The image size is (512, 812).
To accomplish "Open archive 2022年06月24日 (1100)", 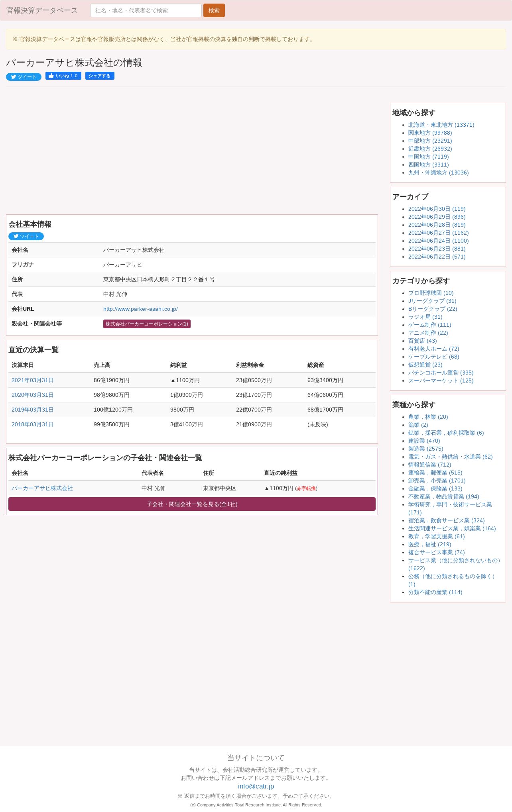I will [438, 241].
